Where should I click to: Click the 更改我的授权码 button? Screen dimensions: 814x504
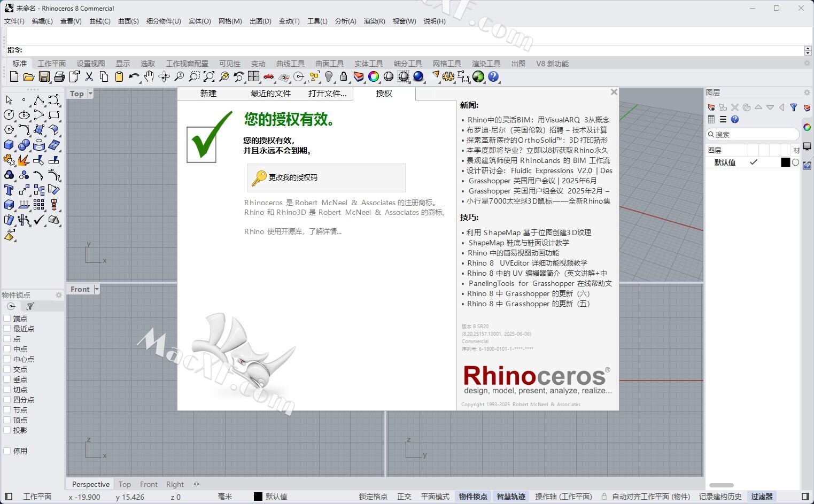tap(326, 177)
